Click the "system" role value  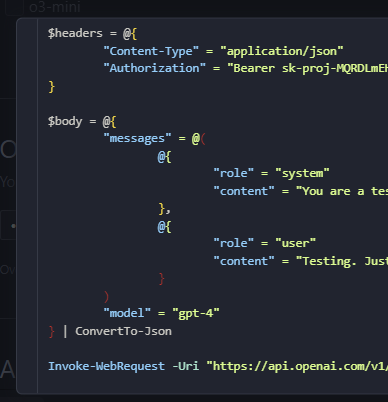coord(302,173)
